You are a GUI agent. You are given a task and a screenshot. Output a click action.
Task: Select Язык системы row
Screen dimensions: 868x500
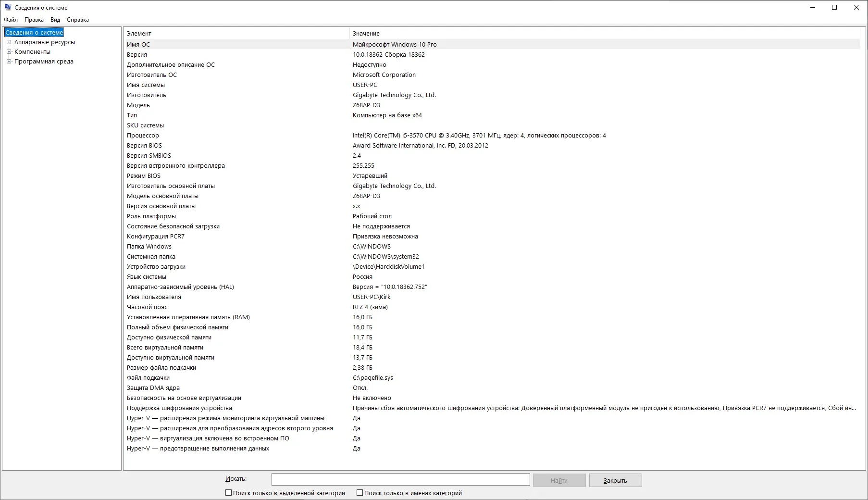(492, 276)
